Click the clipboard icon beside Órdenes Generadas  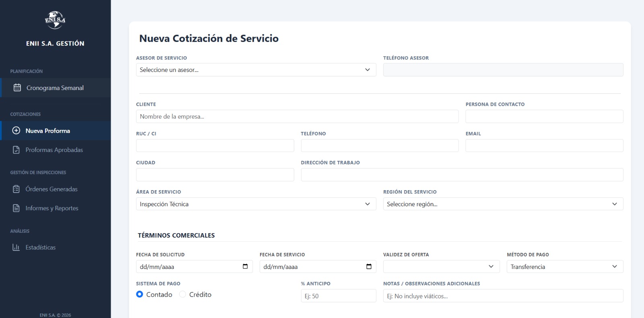click(x=16, y=189)
